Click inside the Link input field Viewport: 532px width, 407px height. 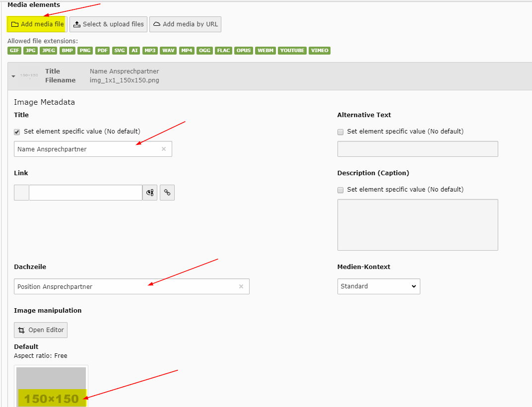(x=85, y=193)
